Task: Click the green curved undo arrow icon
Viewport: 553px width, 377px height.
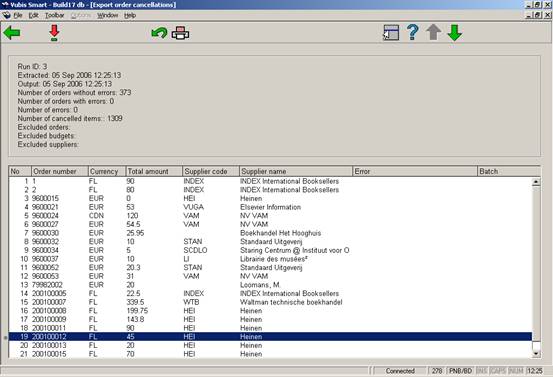Action: point(159,33)
